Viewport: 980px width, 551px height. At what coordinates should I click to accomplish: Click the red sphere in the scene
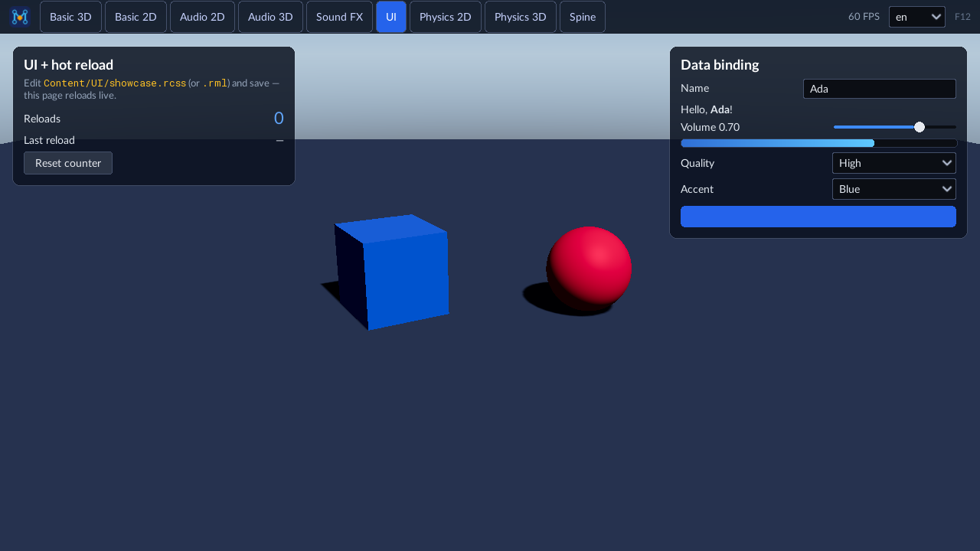click(589, 269)
